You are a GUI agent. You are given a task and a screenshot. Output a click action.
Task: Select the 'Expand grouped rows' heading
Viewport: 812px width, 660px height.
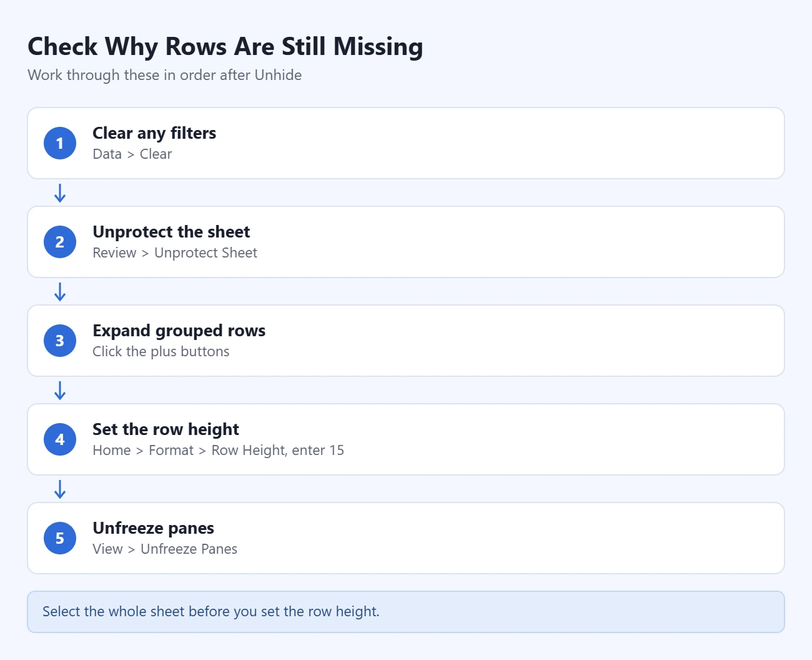point(179,331)
